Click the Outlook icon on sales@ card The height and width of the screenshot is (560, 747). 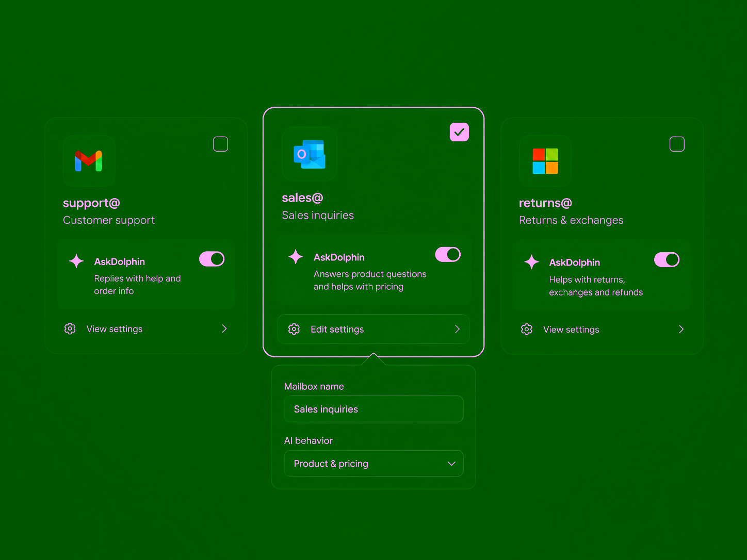pyautogui.click(x=310, y=154)
